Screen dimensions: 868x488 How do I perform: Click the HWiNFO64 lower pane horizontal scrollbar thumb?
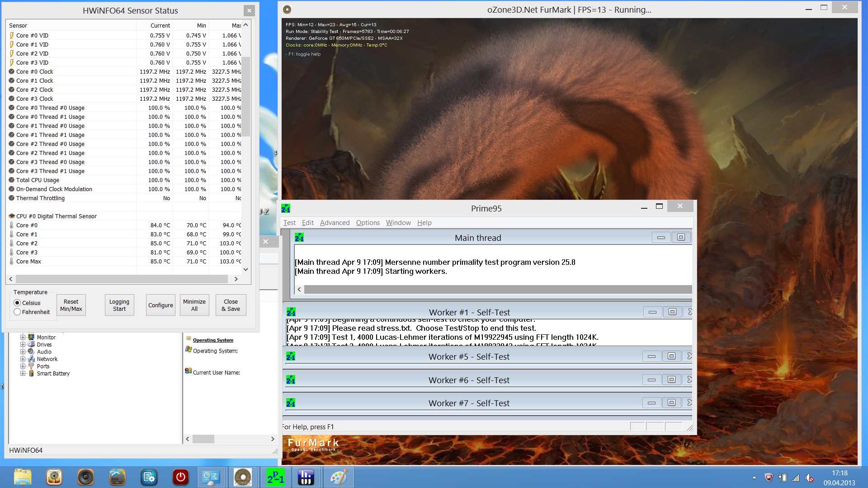point(203,439)
